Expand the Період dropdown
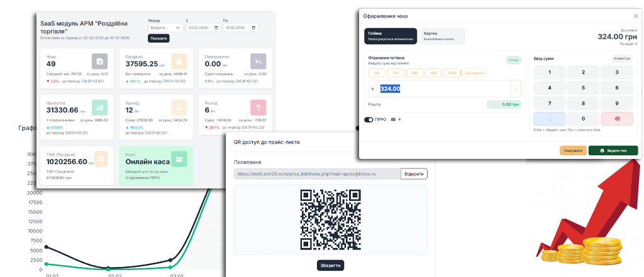 pos(165,28)
